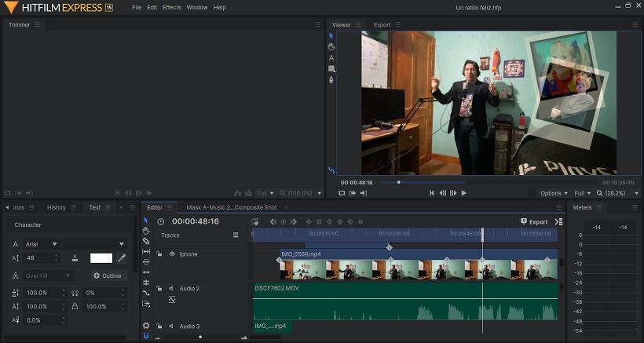Select the Text tool in the Viewer
Image resolution: width=644 pixels, height=343 pixels.
[331, 58]
